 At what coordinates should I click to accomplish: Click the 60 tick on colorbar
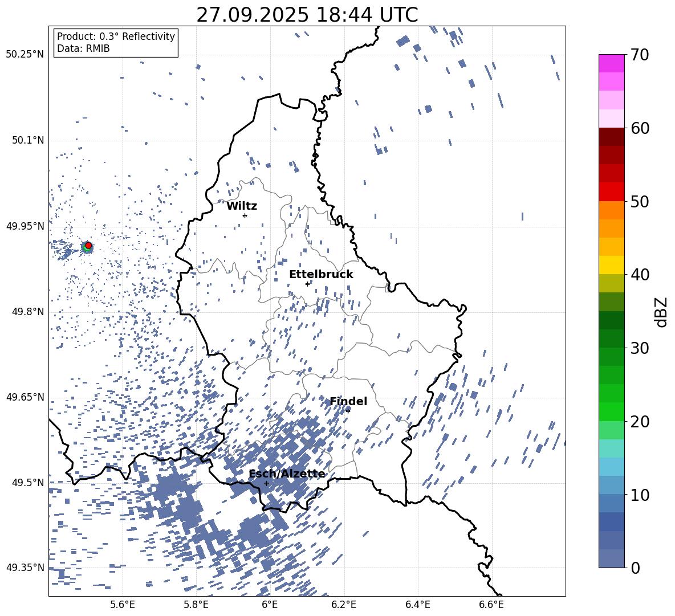pos(640,128)
